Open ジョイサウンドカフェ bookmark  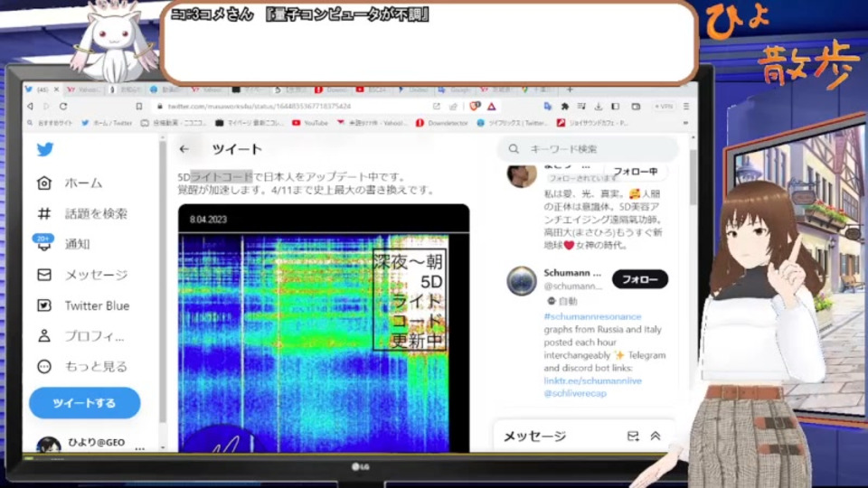[x=592, y=123]
